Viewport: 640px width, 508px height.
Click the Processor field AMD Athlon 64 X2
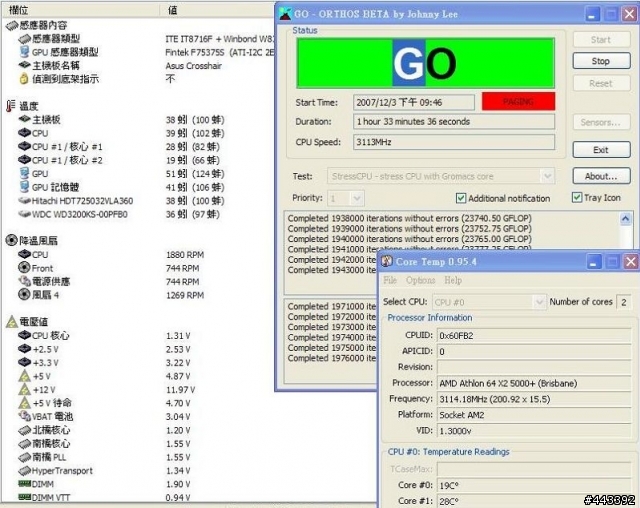[534, 383]
